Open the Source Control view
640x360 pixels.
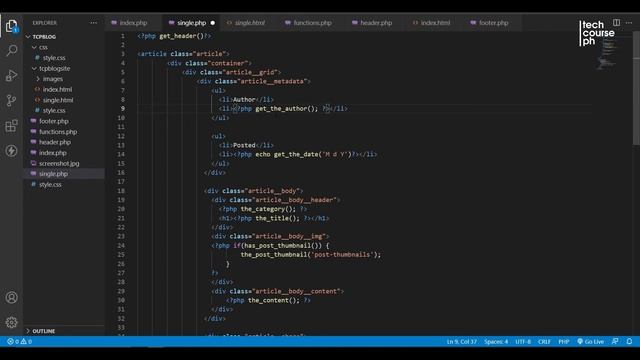[x=11, y=100]
